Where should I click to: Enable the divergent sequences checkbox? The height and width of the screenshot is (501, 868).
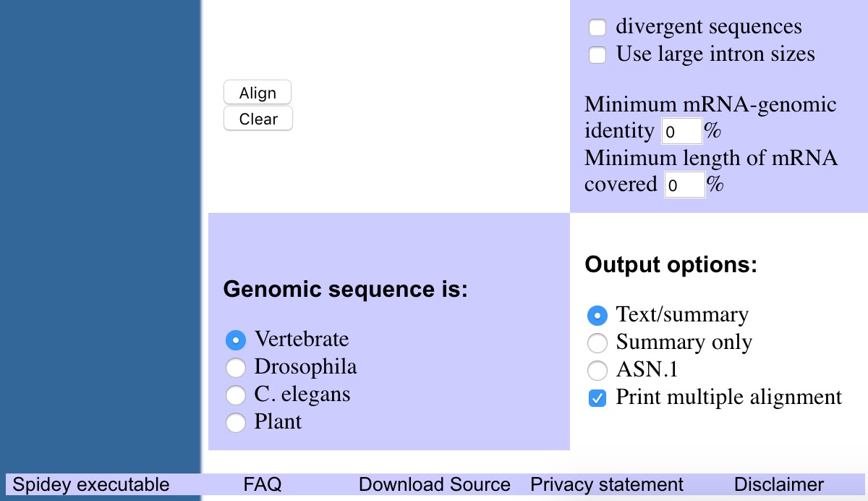[597, 28]
